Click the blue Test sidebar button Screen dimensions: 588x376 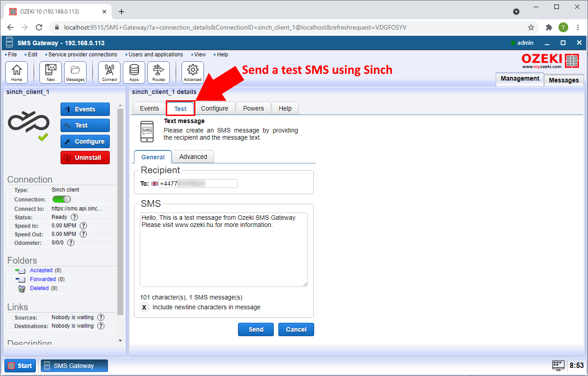tap(85, 125)
